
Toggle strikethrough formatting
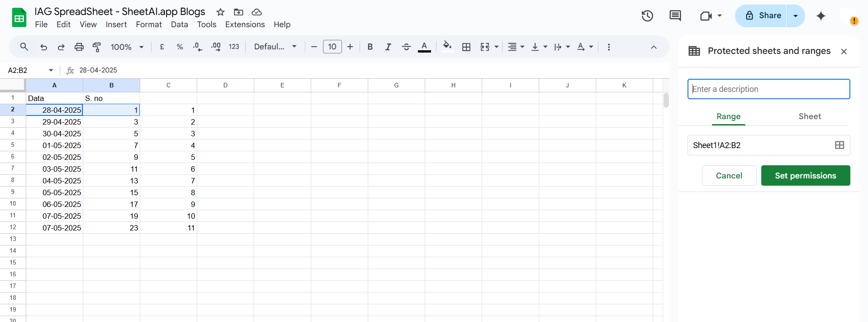pyautogui.click(x=406, y=47)
